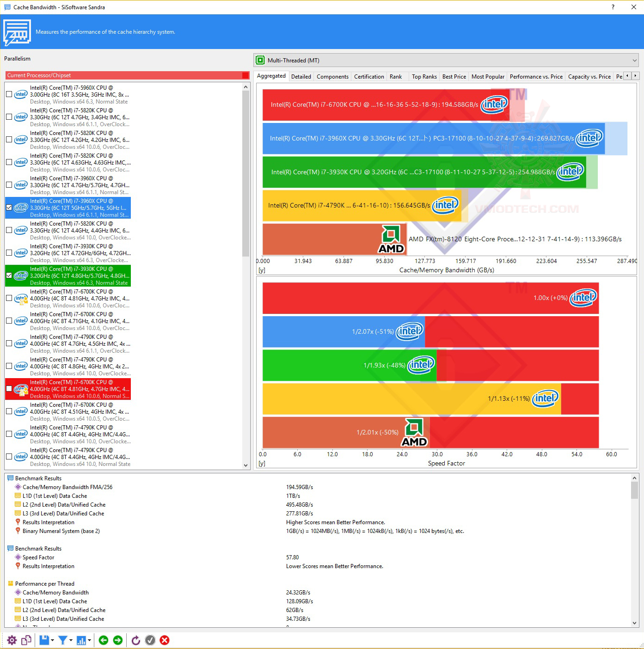This screenshot has height=649, width=644.
Task: Click the processor list scroll-up arrow
Action: [245, 87]
